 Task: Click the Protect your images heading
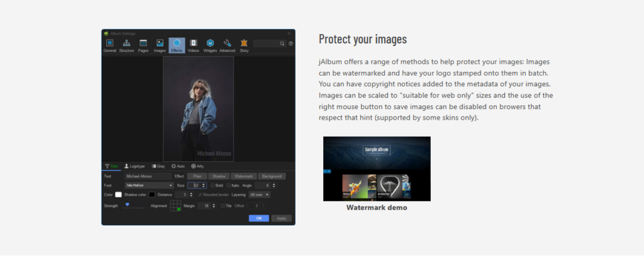(363, 38)
